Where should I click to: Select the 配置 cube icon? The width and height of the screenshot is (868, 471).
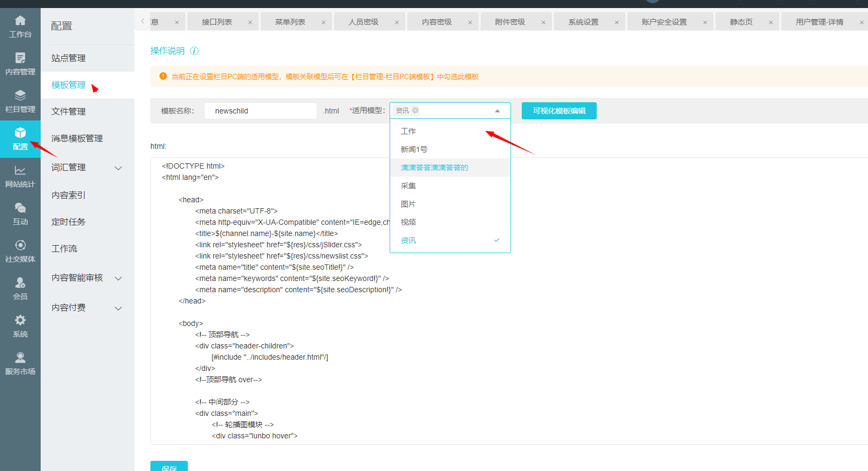click(20, 133)
